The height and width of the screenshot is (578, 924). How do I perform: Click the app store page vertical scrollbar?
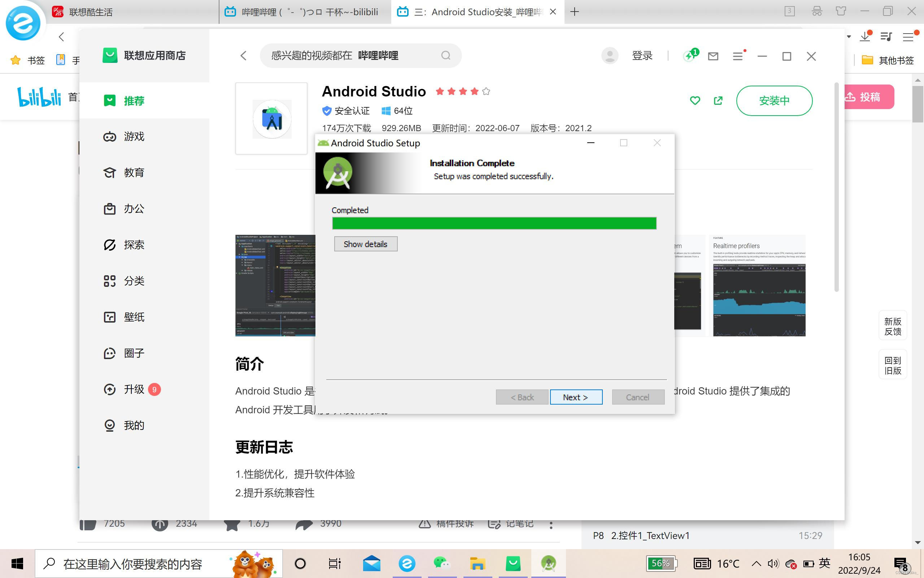(836, 187)
